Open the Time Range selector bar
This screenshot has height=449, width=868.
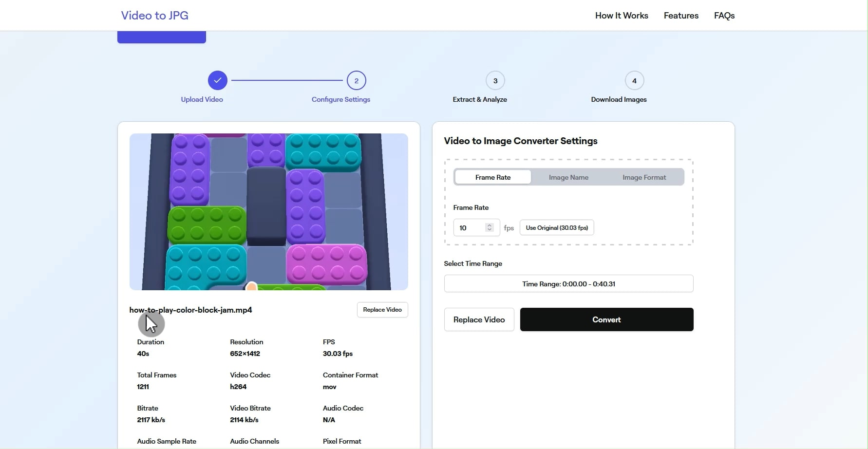click(x=568, y=284)
